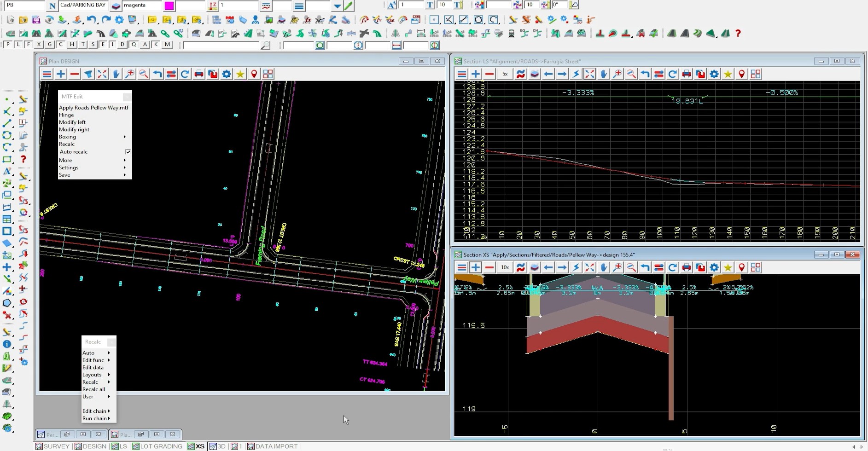This screenshot has width=868, height=451.
Task: Toggle the G snap button
Action: pyautogui.click(x=50, y=45)
